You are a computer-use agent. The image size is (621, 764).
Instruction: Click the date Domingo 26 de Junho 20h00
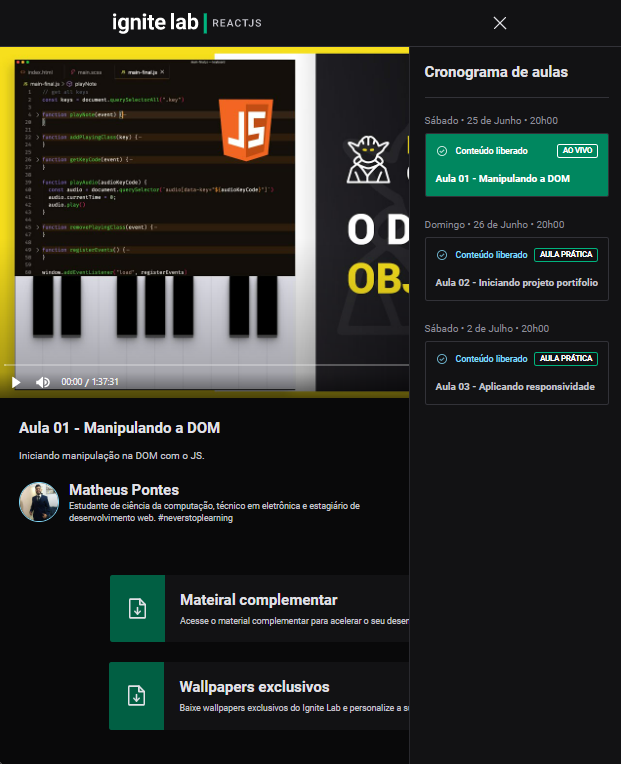tap(494, 225)
